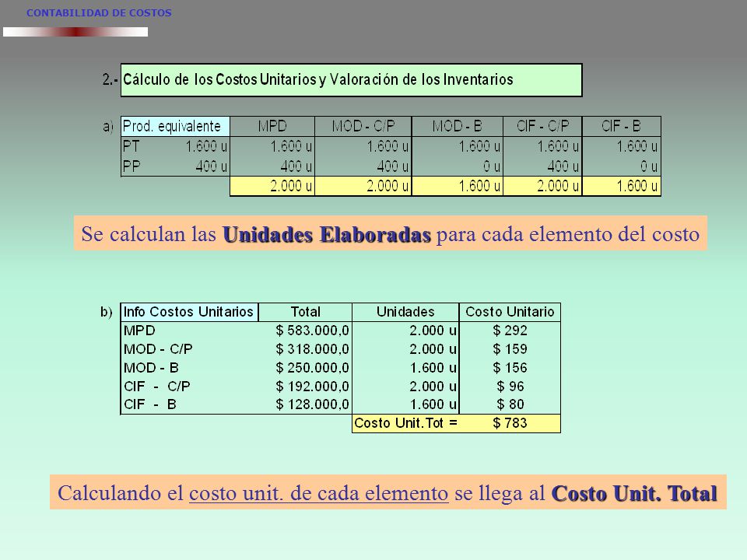Click the '$ 192.000,0' total value

[x=313, y=387]
